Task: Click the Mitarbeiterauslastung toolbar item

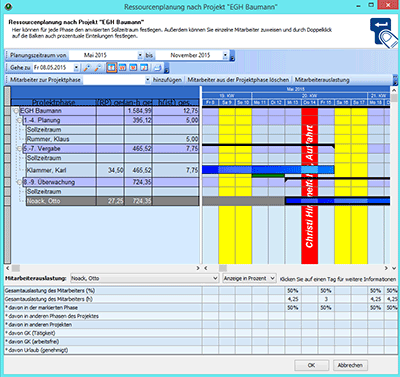Action: [x=322, y=80]
